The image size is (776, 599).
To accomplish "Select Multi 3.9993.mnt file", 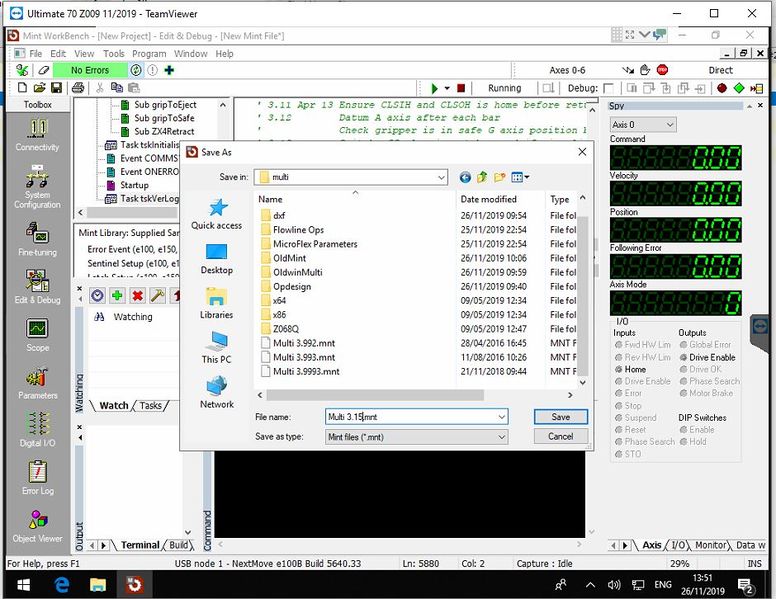I will [306, 371].
